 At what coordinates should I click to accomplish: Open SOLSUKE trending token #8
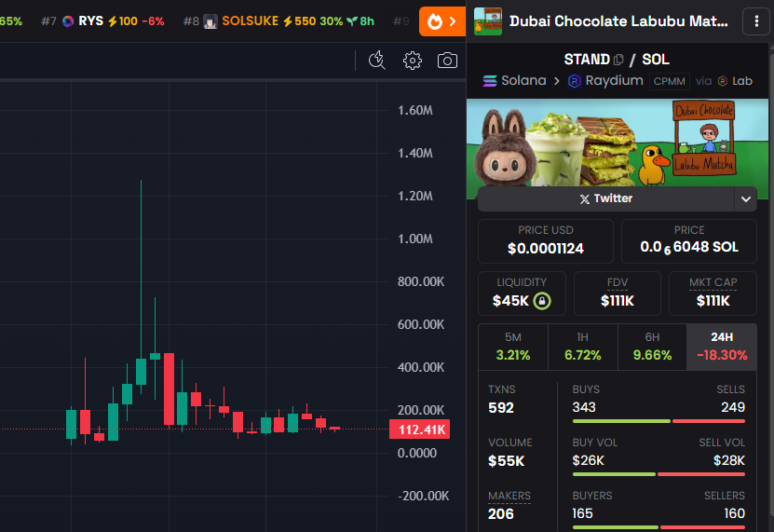coord(278,21)
